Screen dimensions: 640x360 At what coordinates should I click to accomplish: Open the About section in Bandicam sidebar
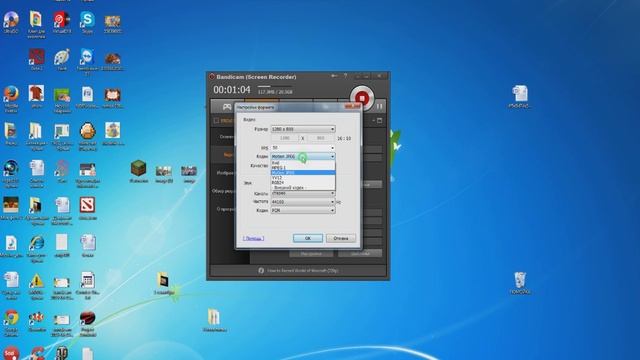(x=226, y=209)
